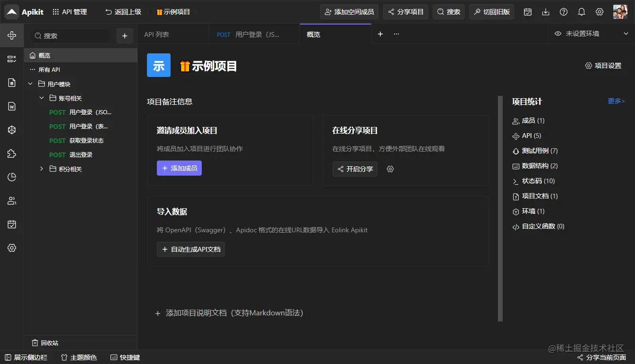Click the 更多> link in 项目统计
Screen dimensions: 635x364
point(616,101)
